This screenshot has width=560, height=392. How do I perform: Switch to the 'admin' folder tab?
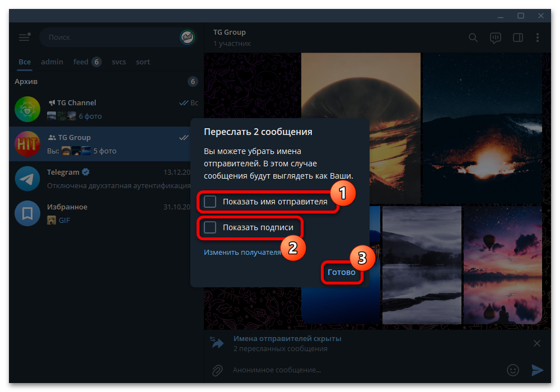[52, 62]
